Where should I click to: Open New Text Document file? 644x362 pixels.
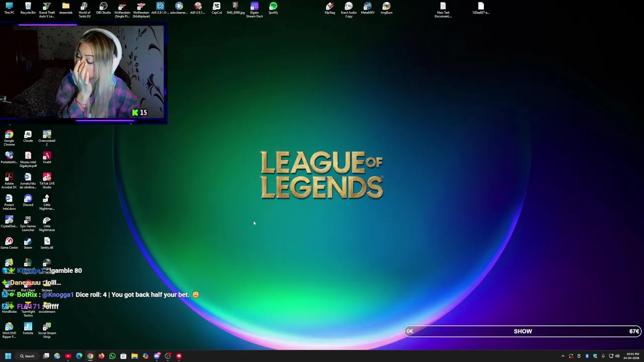(x=443, y=10)
